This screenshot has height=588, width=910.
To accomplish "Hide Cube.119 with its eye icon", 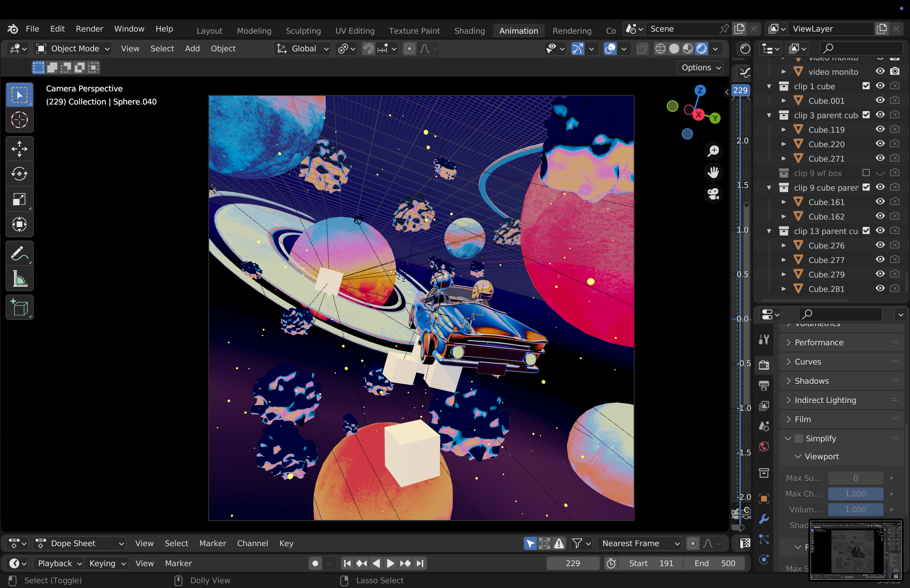I will pyautogui.click(x=880, y=130).
